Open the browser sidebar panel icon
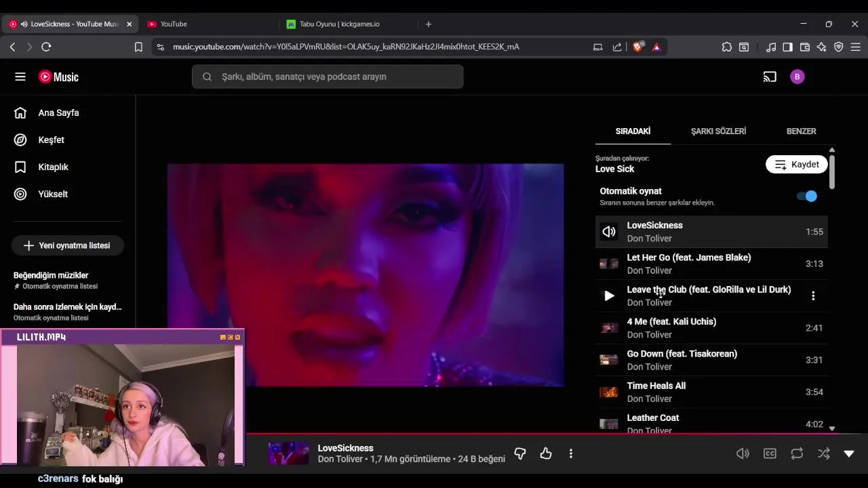 pos(787,47)
